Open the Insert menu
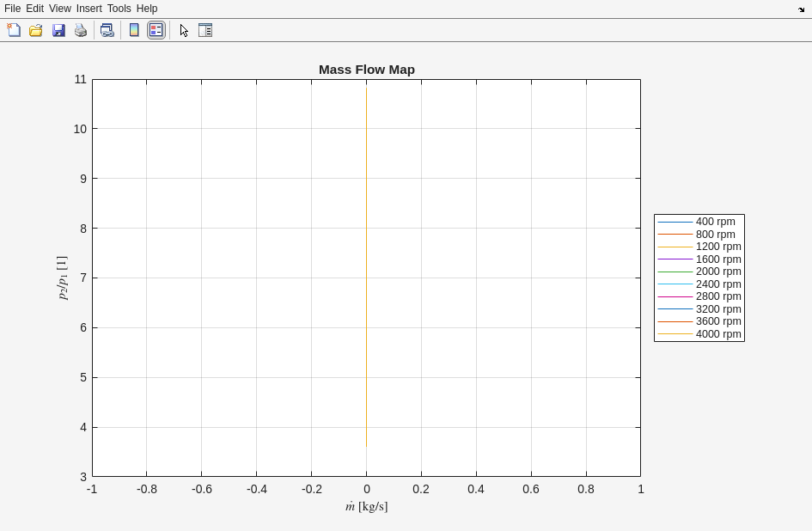The height and width of the screenshot is (531, 812). [x=89, y=9]
